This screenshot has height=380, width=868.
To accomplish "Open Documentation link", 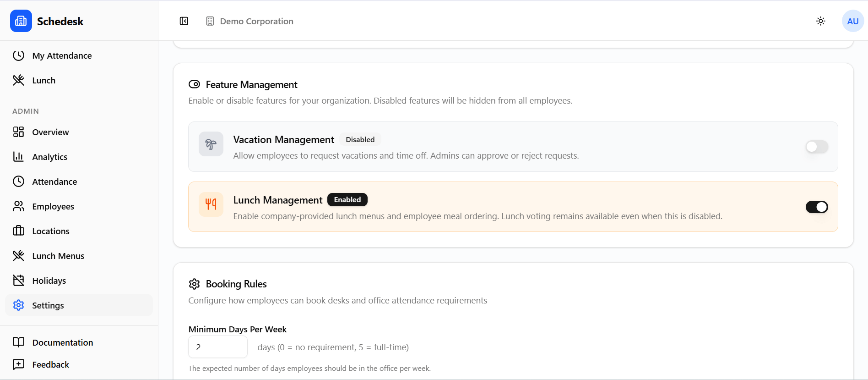I will (x=79, y=342).
